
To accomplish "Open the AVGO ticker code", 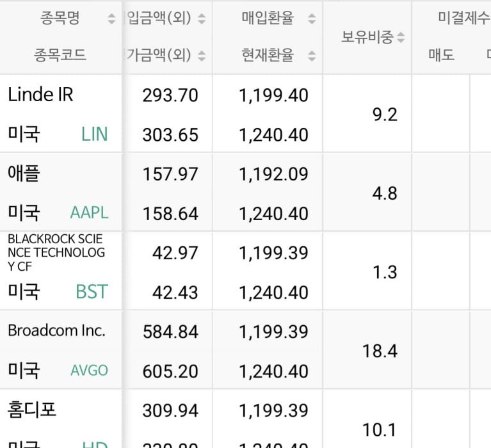I will pyautogui.click(x=89, y=371).
